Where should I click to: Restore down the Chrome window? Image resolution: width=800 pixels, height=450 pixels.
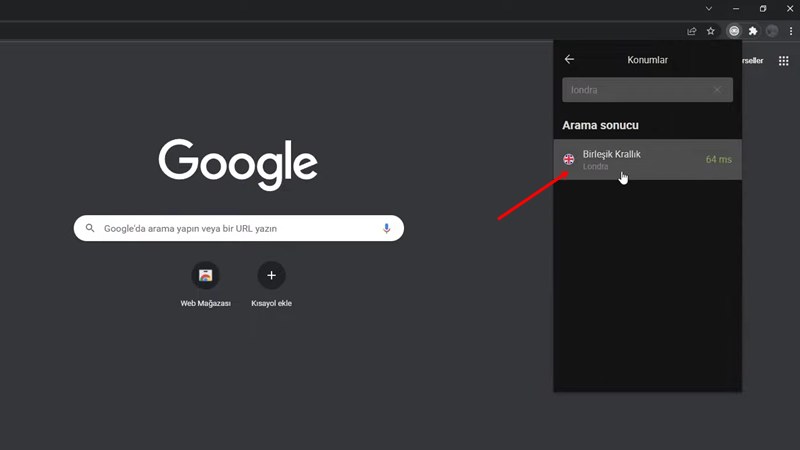coord(763,9)
